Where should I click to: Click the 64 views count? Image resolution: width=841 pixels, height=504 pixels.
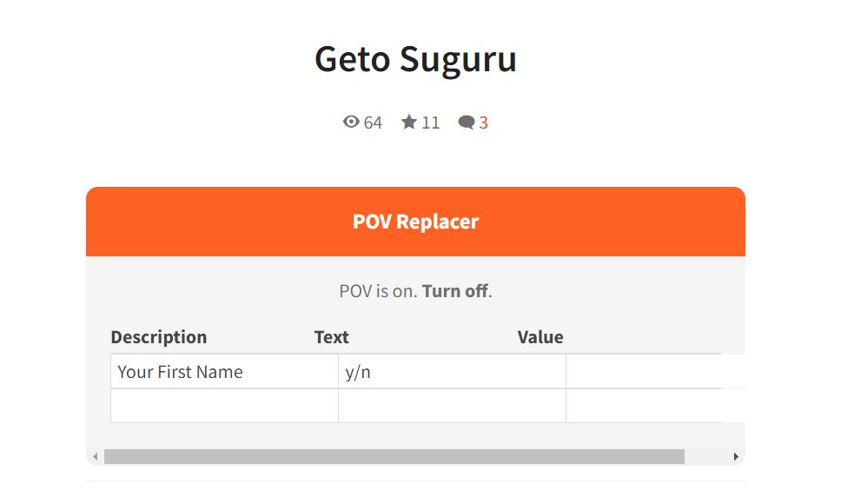click(373, 123)
